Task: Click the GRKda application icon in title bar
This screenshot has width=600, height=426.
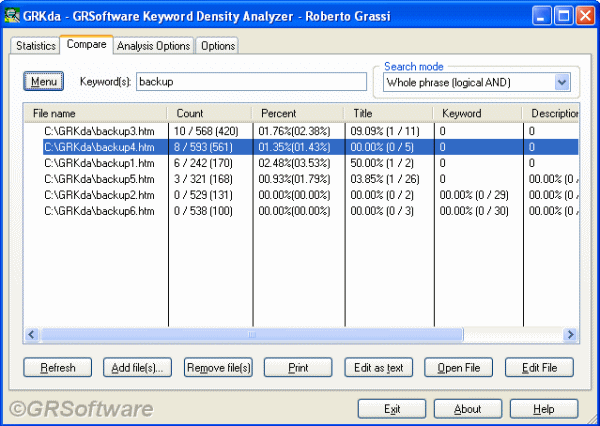Action: (x=11, y=15)
